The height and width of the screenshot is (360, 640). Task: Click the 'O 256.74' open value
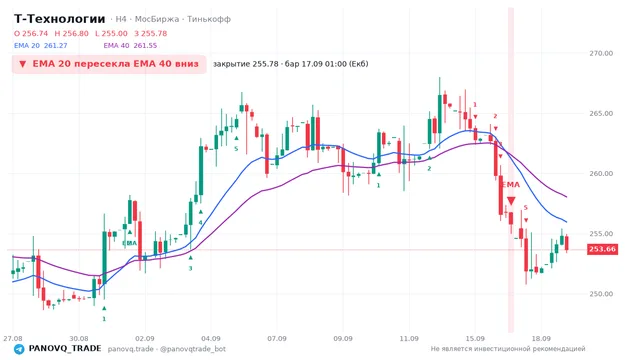[31, 33]
